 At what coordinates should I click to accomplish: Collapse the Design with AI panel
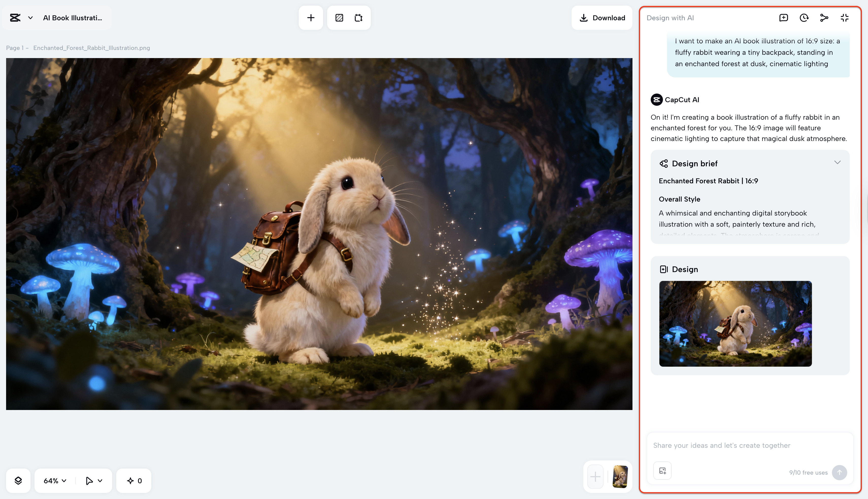click(x=844, y=17)
